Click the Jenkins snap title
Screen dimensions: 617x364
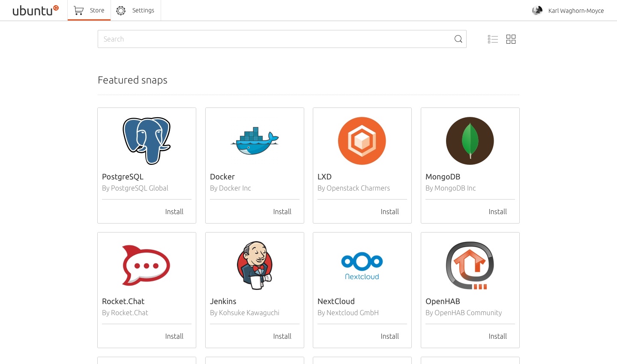[x=223, y=301]
